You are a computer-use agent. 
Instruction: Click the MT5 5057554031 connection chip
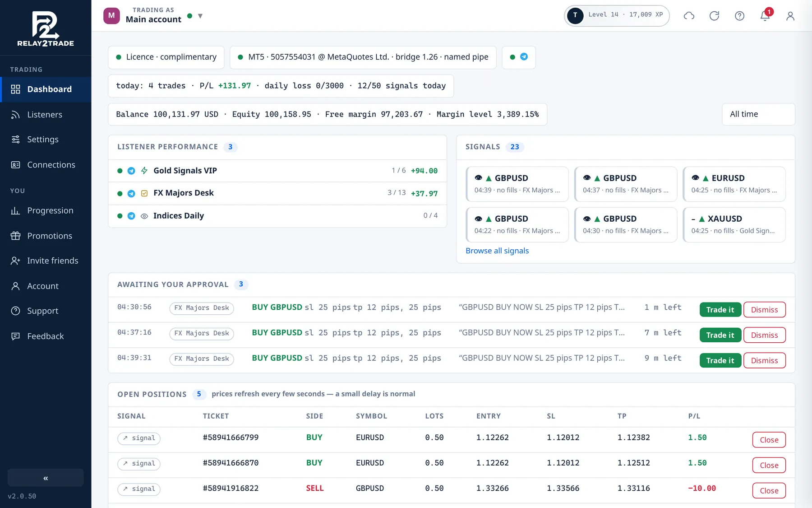pos(363,57)
